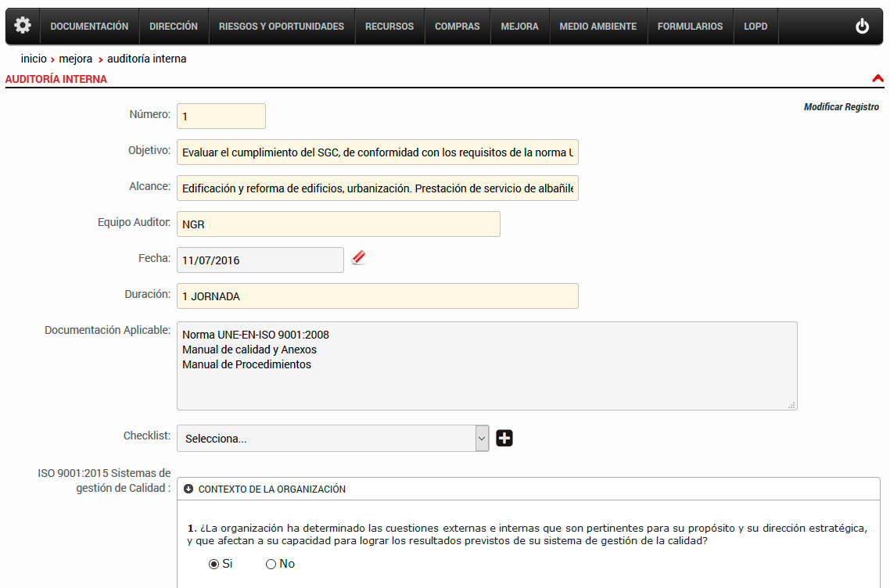Open the Checklist Selecciona dropdown
Image resolution: width=890 pixels, height=588 pixels.
point(332,438)
